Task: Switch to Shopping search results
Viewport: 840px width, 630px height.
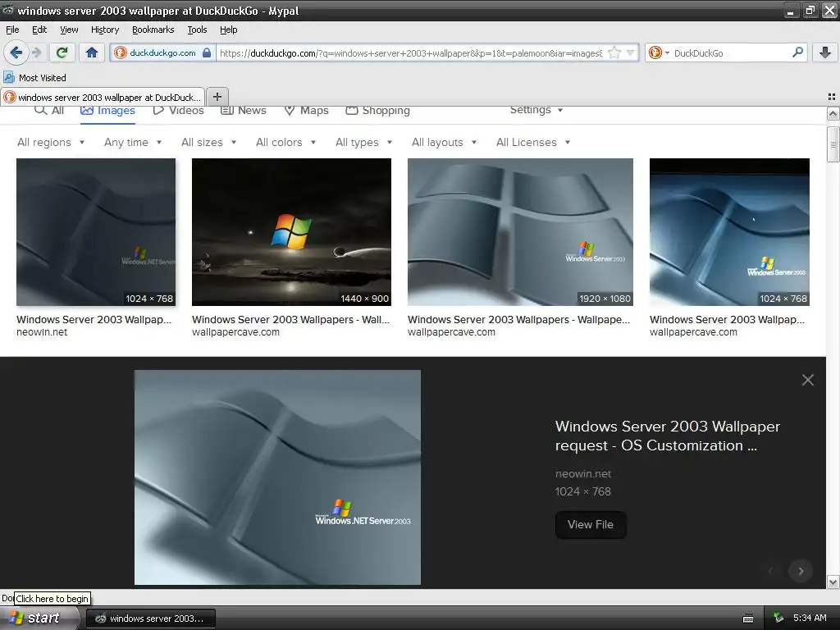Action: 377,111
